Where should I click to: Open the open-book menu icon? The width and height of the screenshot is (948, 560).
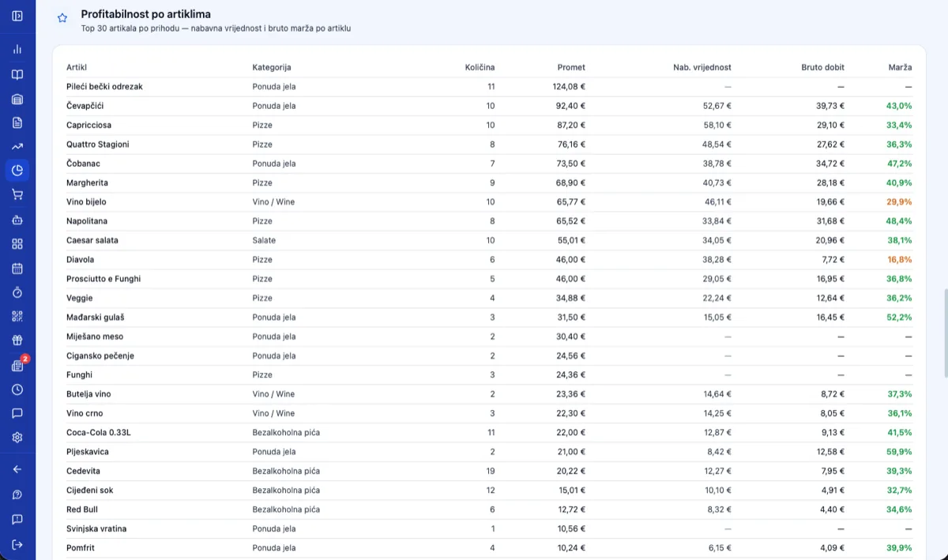[17, 74]
